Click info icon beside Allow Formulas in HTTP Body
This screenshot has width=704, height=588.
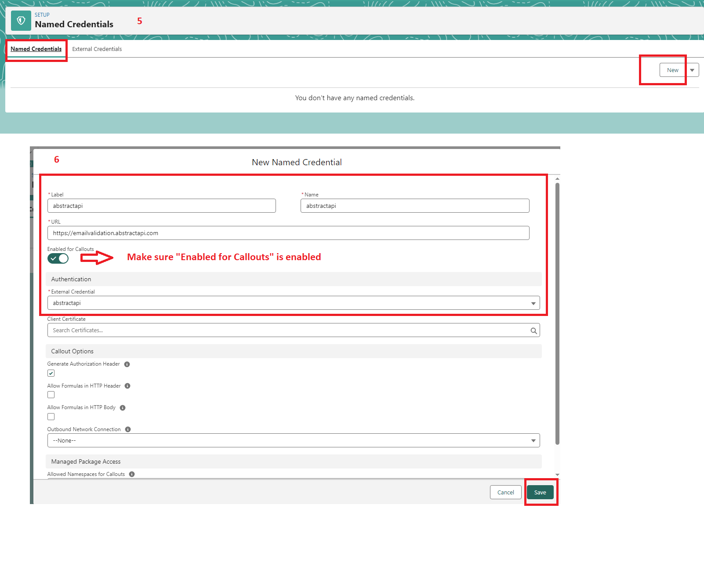pos(123,408)
